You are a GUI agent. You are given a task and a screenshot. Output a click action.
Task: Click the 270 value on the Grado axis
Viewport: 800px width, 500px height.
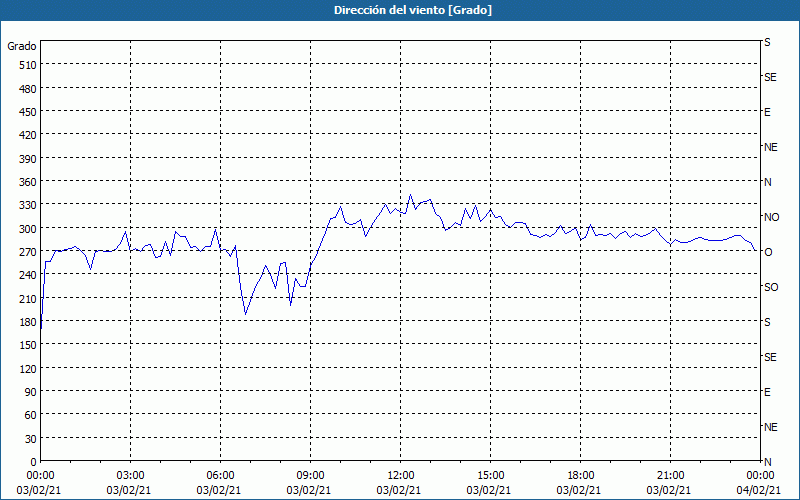[x=28, y=252]
